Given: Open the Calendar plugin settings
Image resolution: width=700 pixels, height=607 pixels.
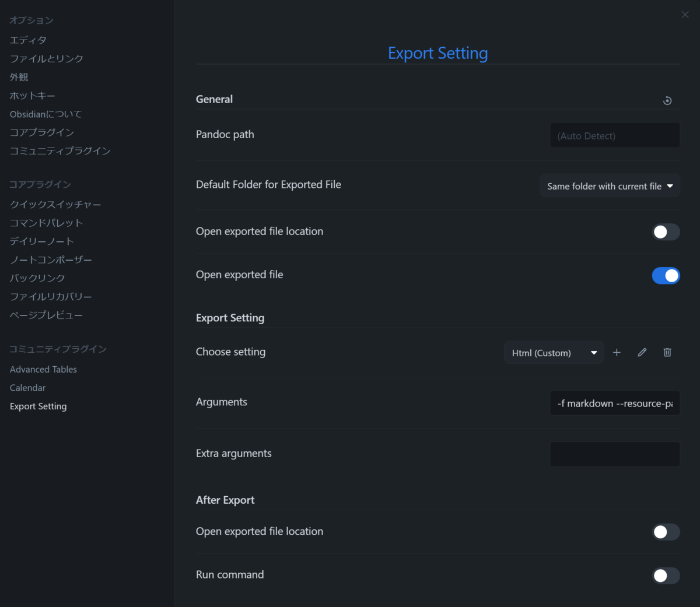Looking at the screenshot, I should (27, 388).
